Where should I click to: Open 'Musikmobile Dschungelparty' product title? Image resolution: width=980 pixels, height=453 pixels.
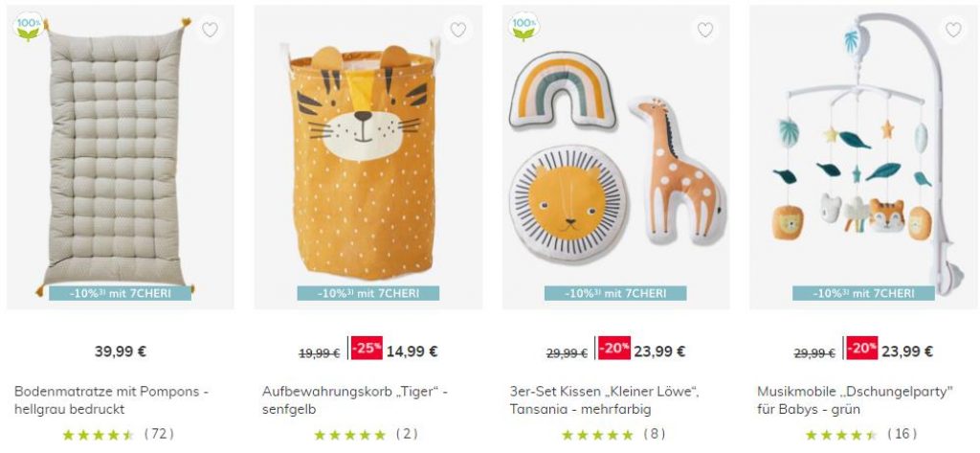coord(855,400)
